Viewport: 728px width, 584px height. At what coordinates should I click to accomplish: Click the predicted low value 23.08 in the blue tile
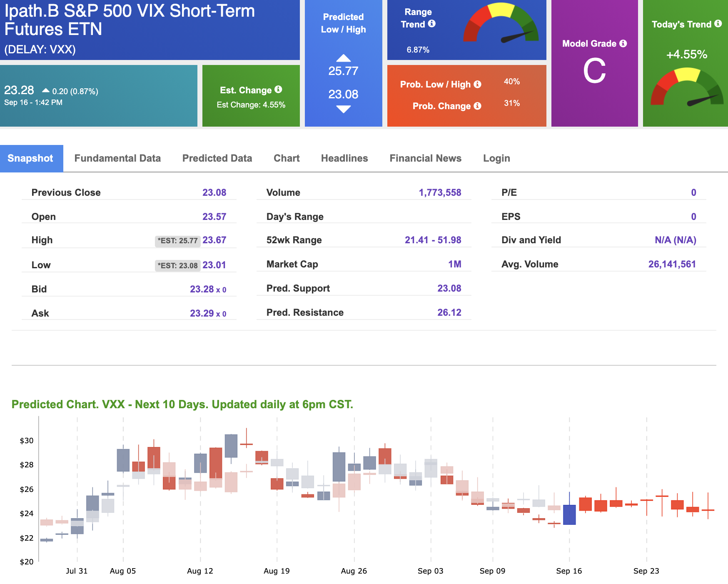click(x=343, y=95)
